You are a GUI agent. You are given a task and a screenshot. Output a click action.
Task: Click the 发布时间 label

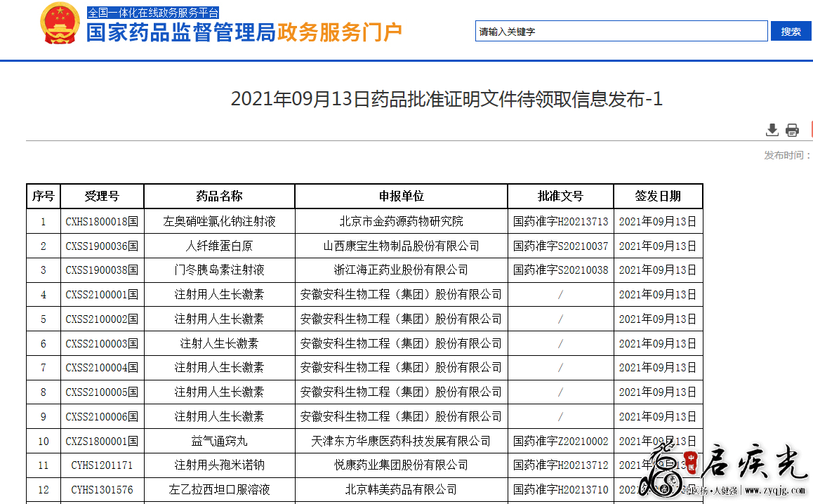pyautogui.click(x=788, y=156)
